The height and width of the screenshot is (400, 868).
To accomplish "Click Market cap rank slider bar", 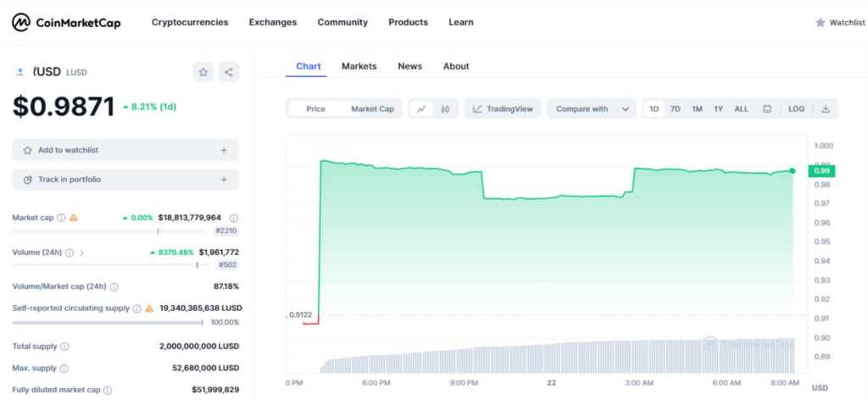I will [x=108, y=231].
